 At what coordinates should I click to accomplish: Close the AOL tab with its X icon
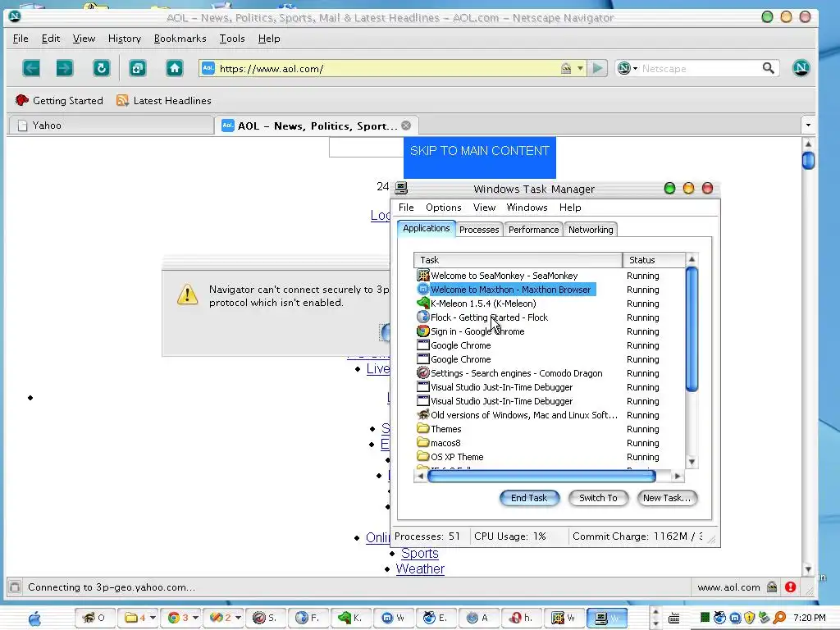[x=406, y=126]
